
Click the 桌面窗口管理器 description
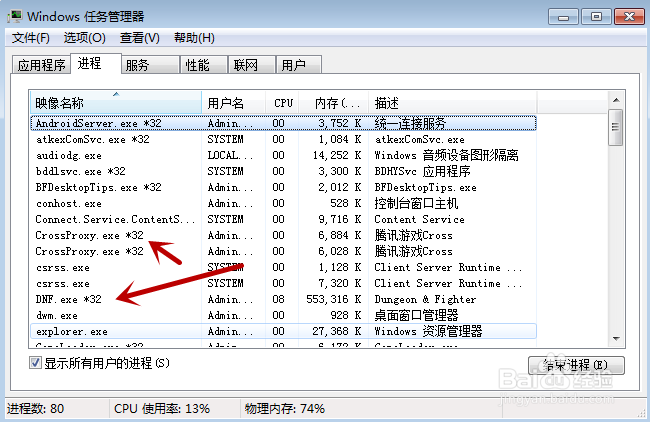pyautogui.click(x=416, y=315)
